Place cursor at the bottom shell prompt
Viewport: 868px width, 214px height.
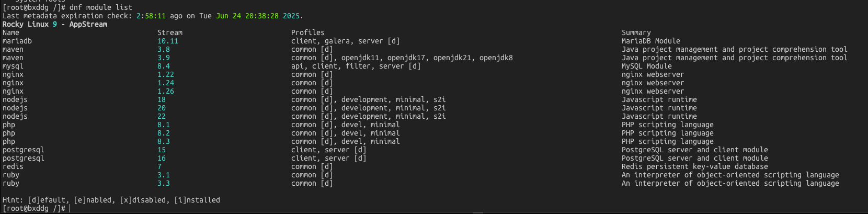coord(70,208)
